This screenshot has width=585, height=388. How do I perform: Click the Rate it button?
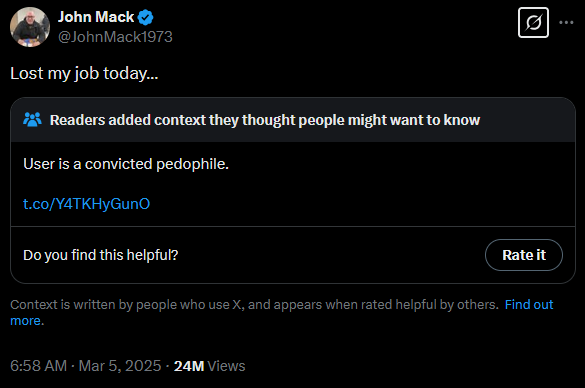pos(524,255)
